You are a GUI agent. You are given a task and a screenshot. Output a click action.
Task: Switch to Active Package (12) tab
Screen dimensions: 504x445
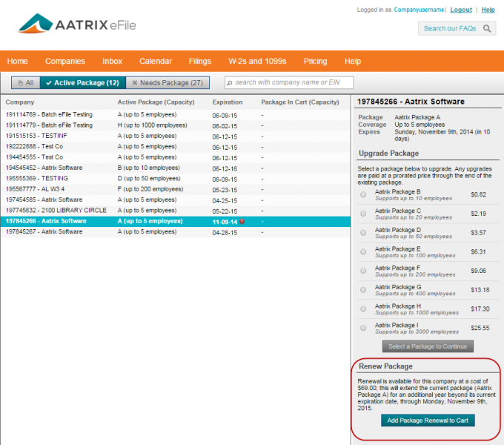(x=82, y=82)
